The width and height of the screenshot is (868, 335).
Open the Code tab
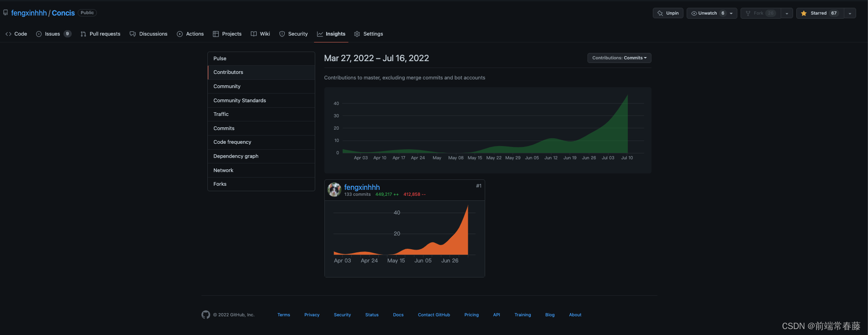pyautogui.click(x=16, y=34)
